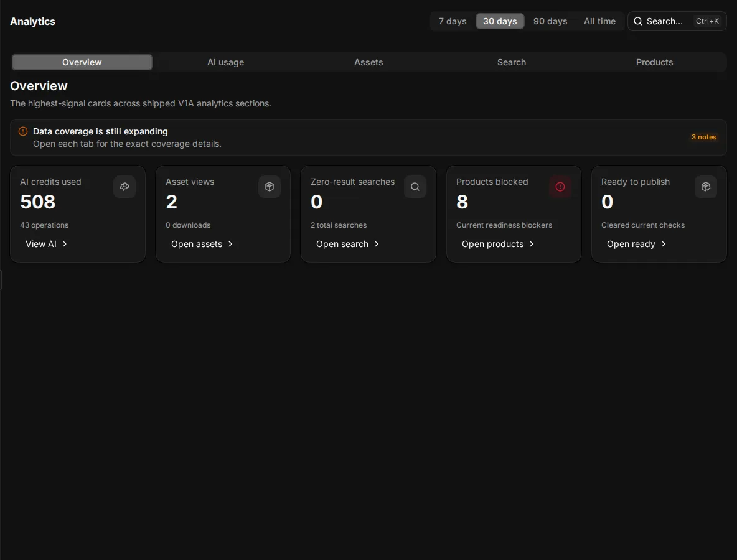Click the Asset views cube icon
The image size is (737, 560).
(270, 187)
